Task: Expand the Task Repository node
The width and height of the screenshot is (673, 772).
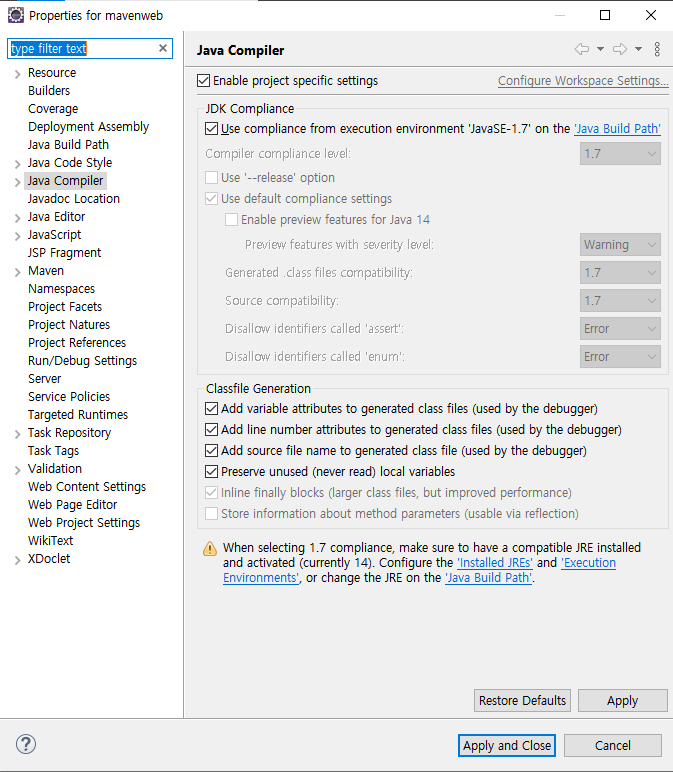Action: [x=17, y=434]
